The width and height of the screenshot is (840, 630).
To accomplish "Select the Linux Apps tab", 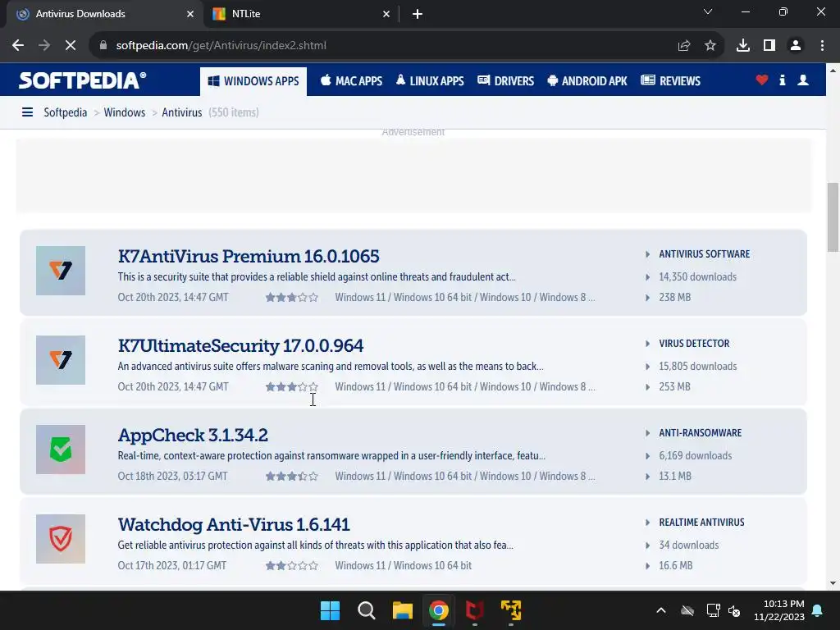I will pos(430,81).
